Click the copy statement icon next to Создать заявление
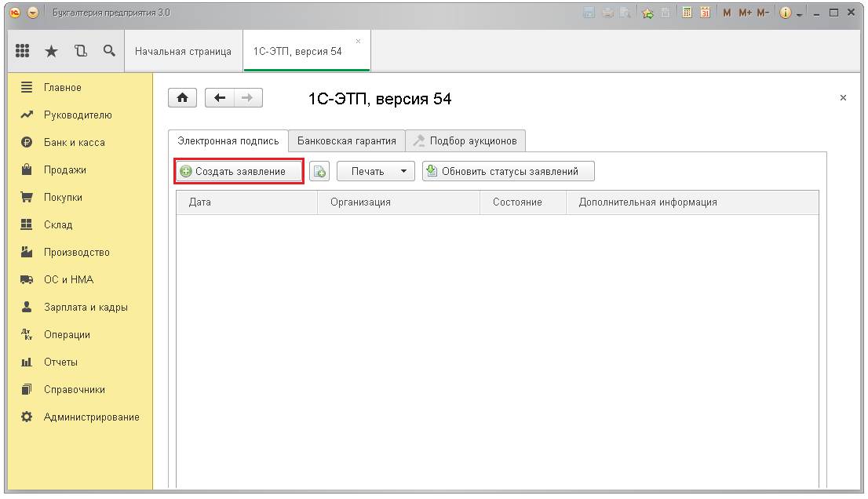Viewport: 868px width, 499px height. click(319, 172)
